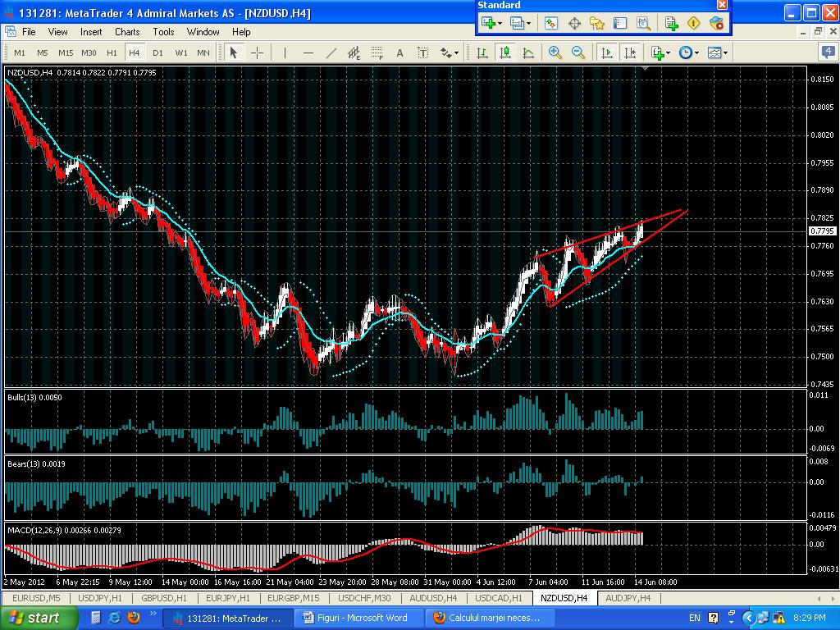Select the Crosshair tool

point(257,52)
